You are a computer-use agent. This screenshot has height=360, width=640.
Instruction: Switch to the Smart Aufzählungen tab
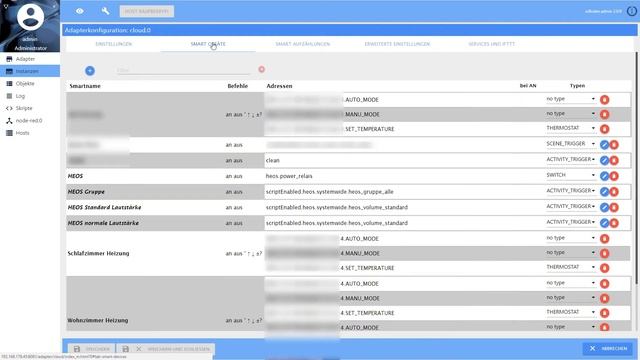coord(302,44)
